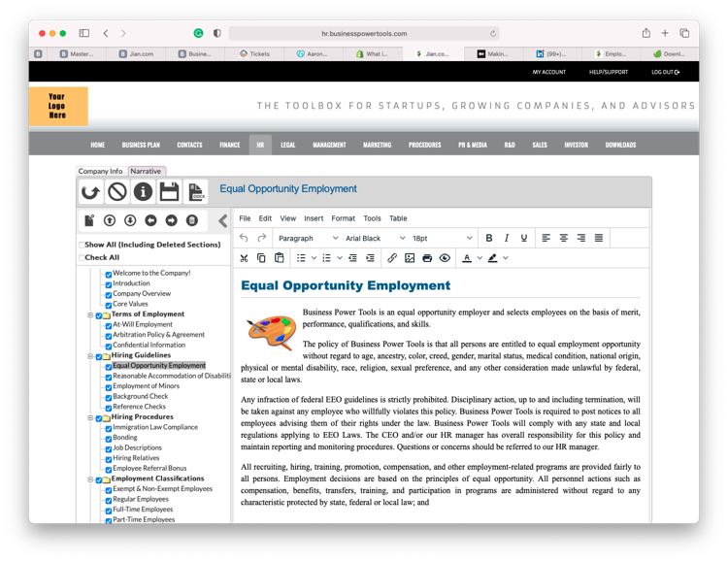Toggle underline formatting

(524, 238)
